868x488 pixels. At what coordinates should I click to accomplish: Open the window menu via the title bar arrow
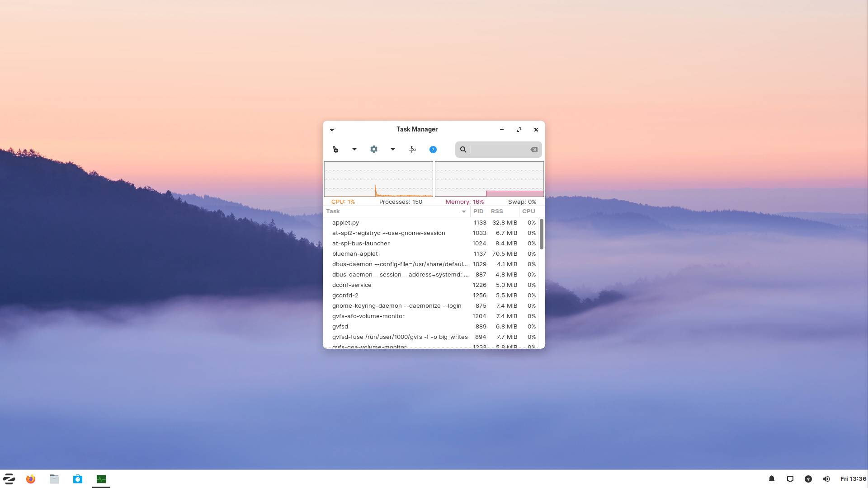pyautogui.click(x=332, y=130)
